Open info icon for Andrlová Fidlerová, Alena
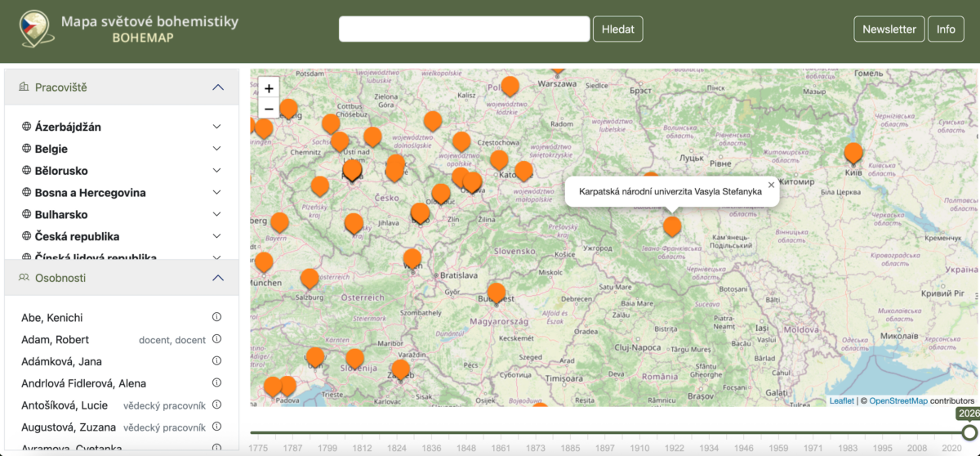This screenshot has width=980, height=456. (x=217, y=382)
